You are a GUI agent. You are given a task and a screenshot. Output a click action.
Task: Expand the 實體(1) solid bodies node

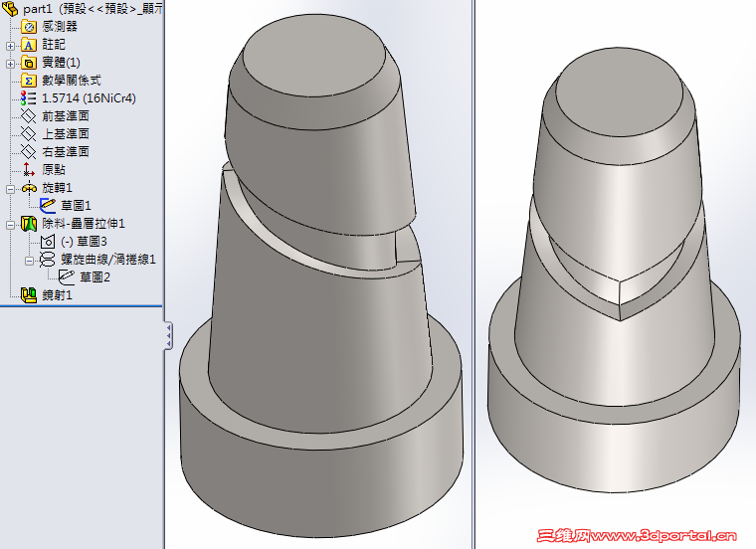point(10,64)
